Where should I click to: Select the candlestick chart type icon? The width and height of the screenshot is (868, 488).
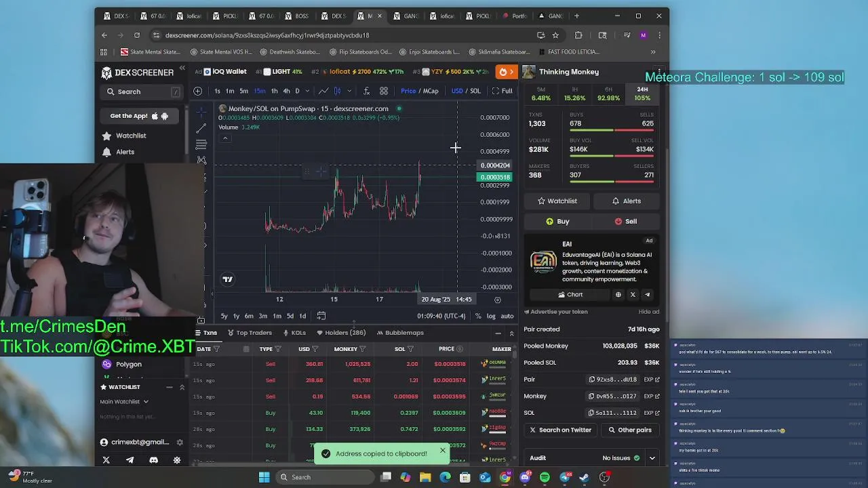click(x=337, y=91)
